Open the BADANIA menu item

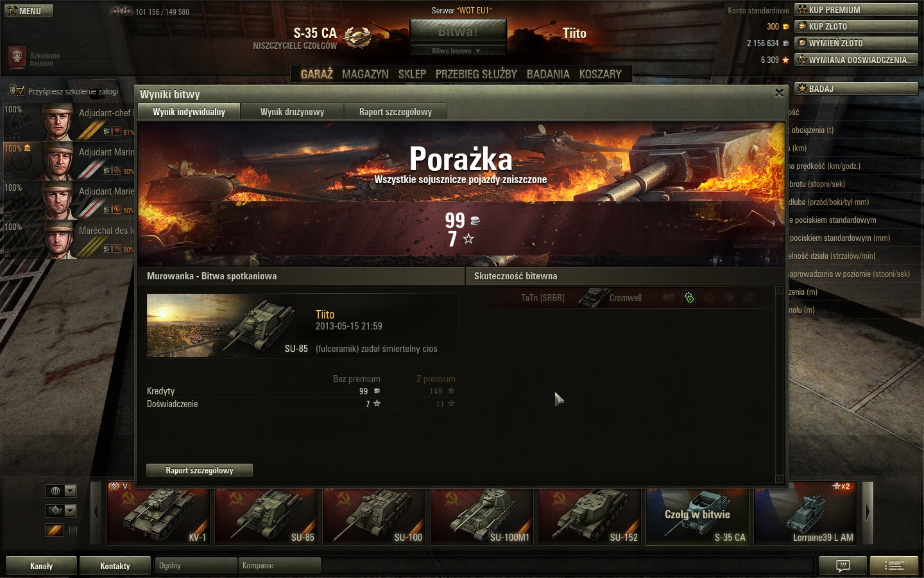pyautogui.click(x=548, y=74)
